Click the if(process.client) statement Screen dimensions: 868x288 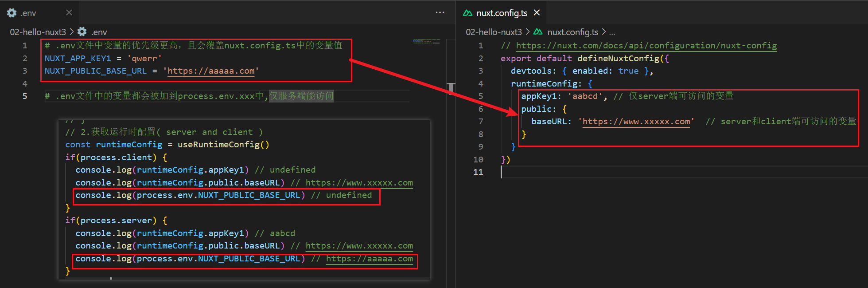(116, 158)
